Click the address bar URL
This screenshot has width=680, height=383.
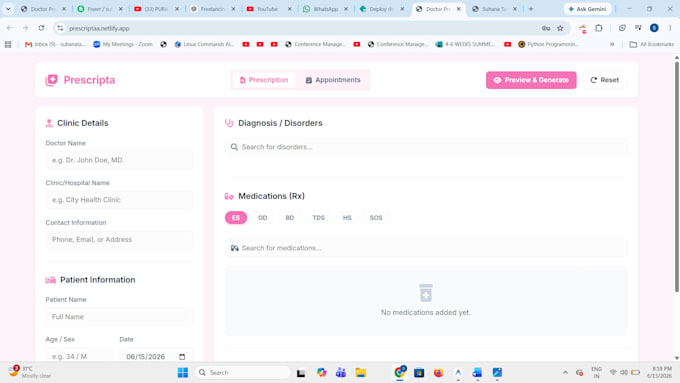tap(99, 28)
